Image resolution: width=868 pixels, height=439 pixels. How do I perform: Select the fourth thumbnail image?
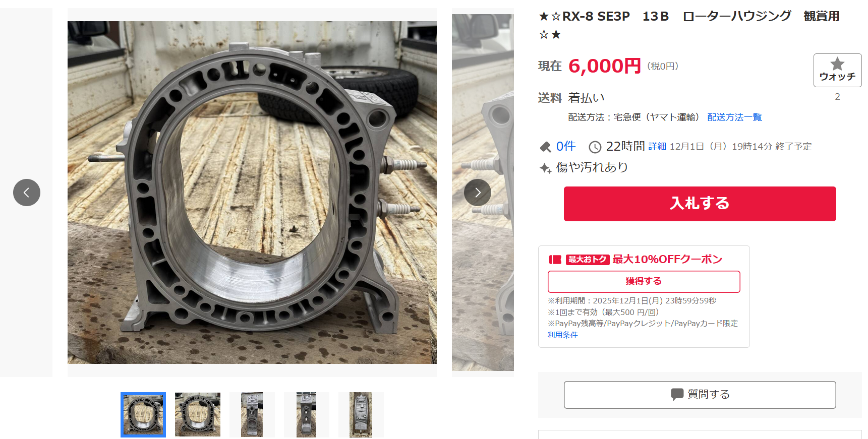click(x=307, y=415)
